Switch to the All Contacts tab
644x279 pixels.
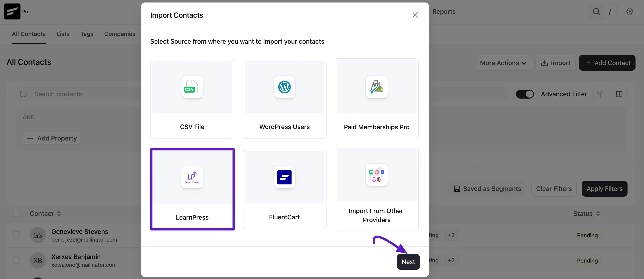pos(29,34)
